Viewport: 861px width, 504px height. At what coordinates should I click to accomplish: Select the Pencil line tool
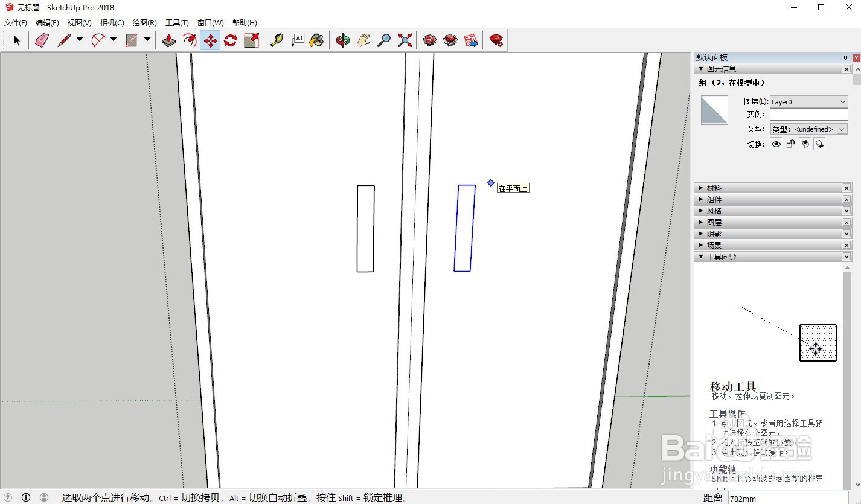(64, 40)
